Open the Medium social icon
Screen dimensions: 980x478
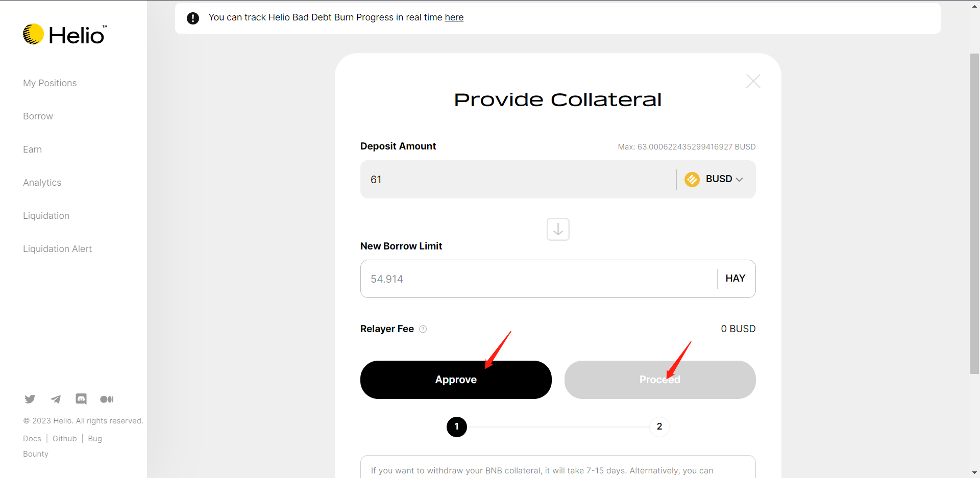click(x=107, y=399)
